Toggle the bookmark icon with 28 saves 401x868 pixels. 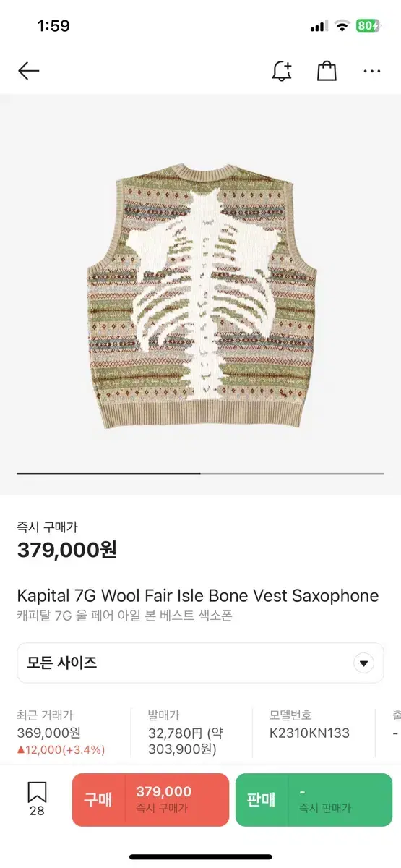click(37, 799)
